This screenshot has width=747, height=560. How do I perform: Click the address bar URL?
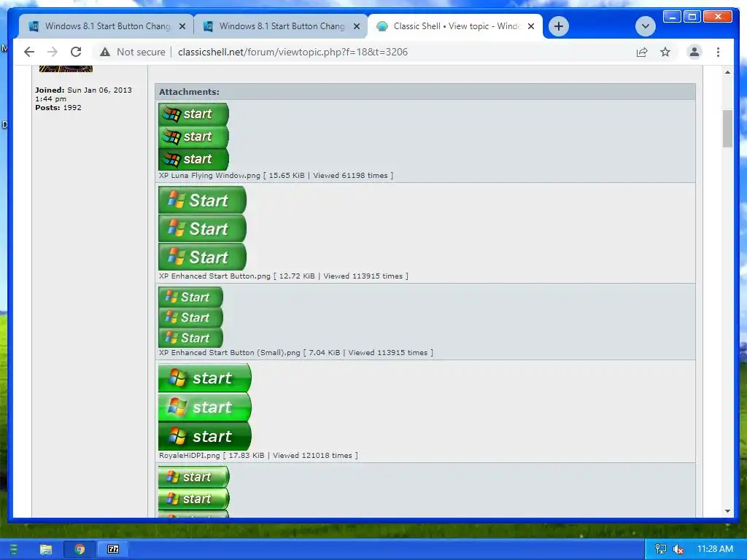(293, 52)
